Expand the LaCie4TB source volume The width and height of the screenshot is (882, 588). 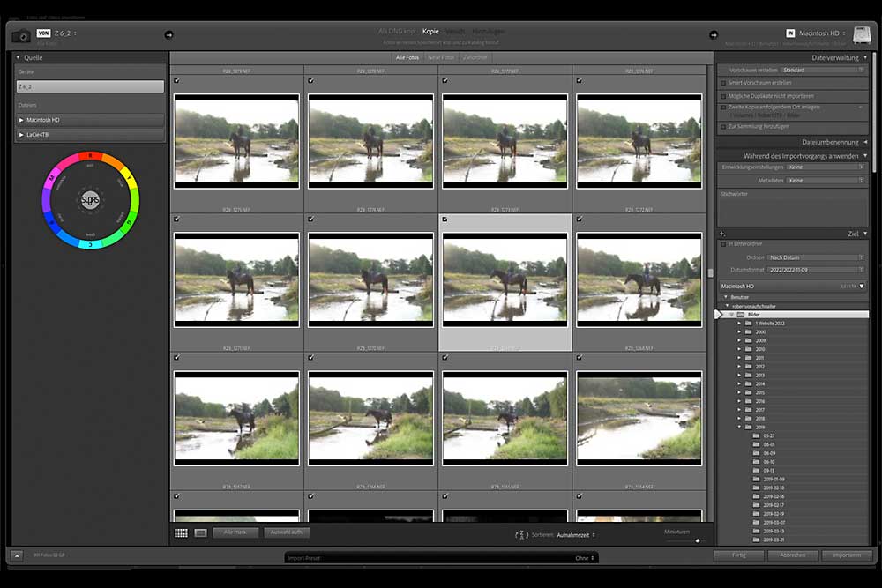(x=21, y=135)
